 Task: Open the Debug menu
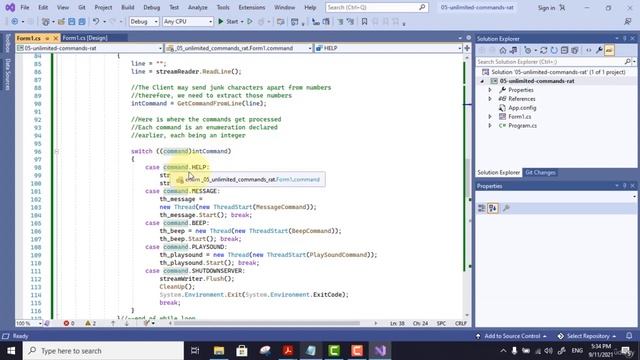(151, 8)
